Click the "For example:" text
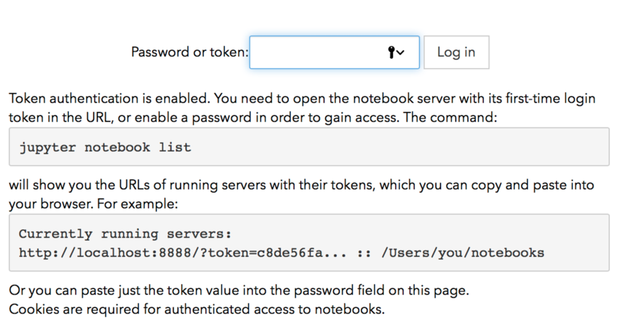The height and width of the screenshot is (330, 644). click(137, 204)
